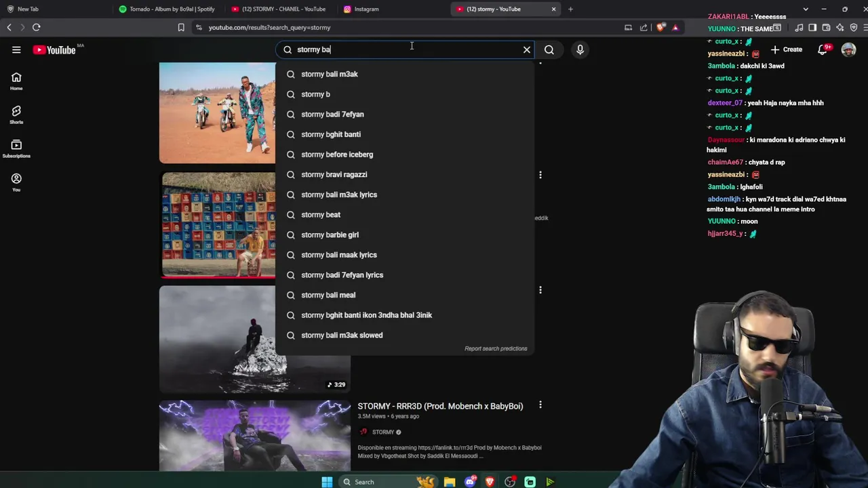This screenshot has width=868, height=488.
Task: Open the Brave Shields lion icon
Action: [661, 27]
